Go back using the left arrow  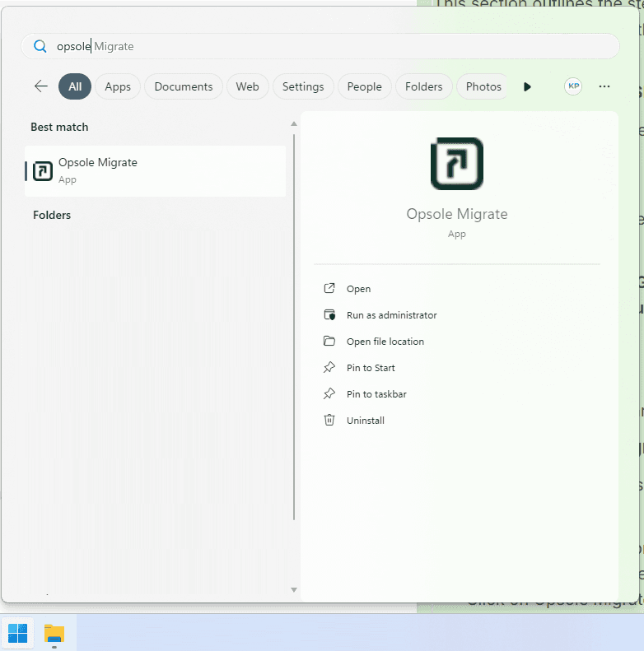pos(40,86)
